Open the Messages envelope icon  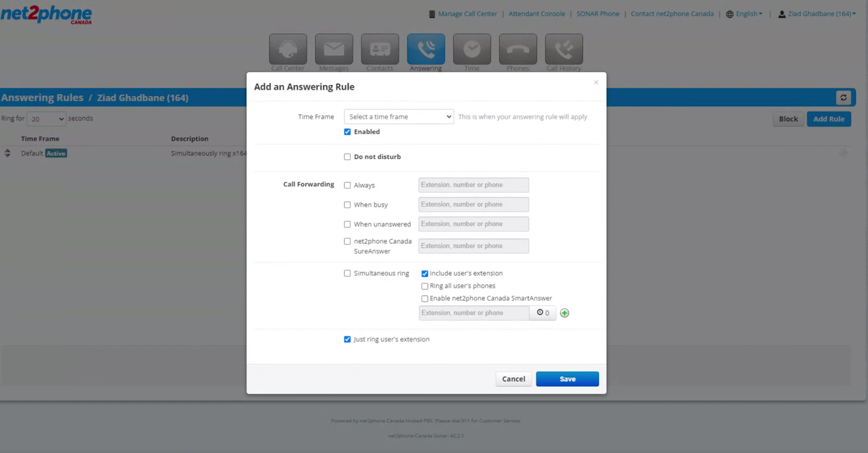pos(334,49)
